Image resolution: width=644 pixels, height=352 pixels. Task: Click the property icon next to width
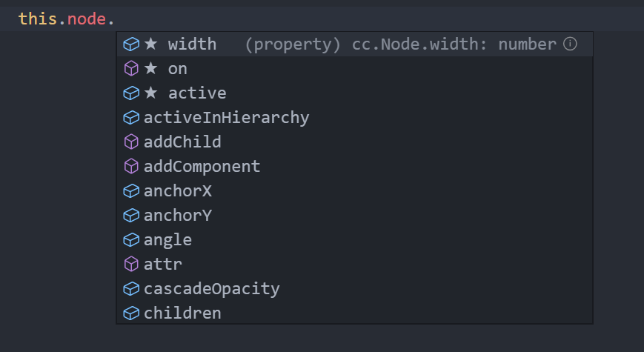(131, 44)
